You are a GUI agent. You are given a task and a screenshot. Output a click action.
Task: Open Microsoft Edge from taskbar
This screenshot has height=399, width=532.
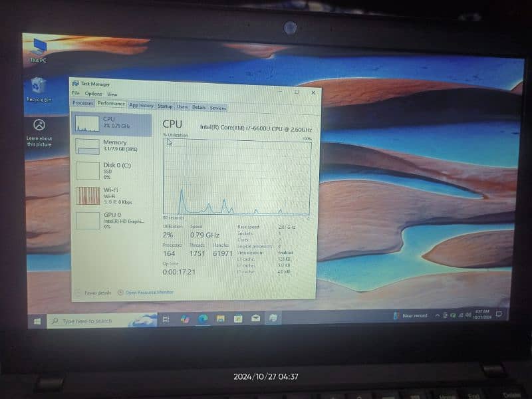click(203, 319)
